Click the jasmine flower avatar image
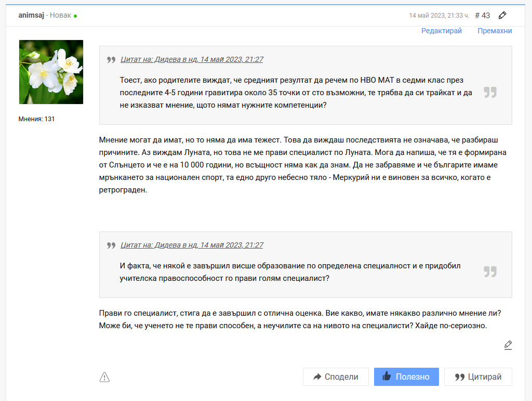The width and height of the screenshot is (532, 401). click(51, 72)
